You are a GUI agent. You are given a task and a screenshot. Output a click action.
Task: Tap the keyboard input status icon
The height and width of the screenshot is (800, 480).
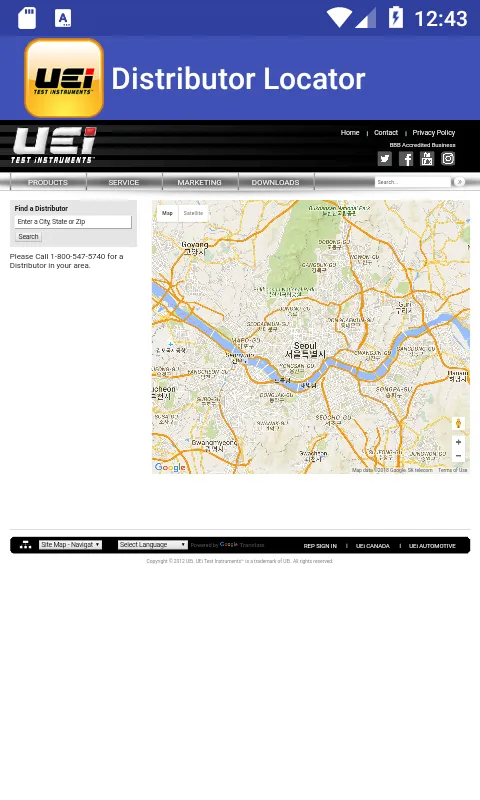(x=63, y=18)
